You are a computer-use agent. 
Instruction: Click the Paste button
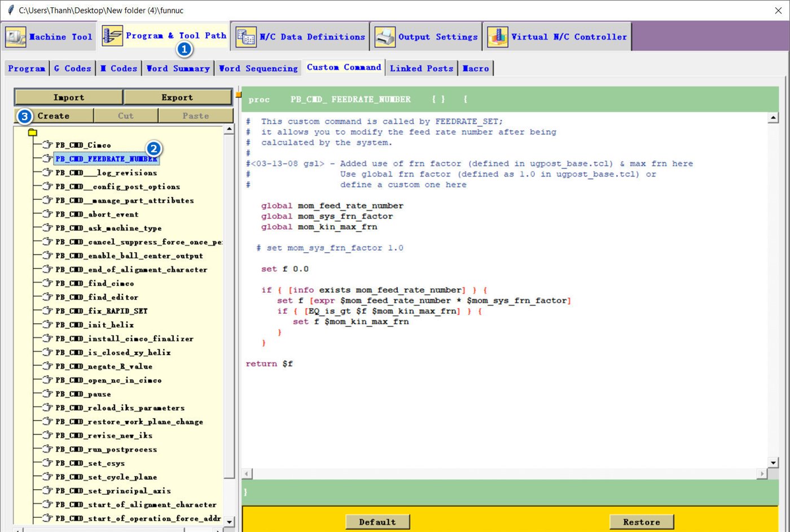click(196, 116)
